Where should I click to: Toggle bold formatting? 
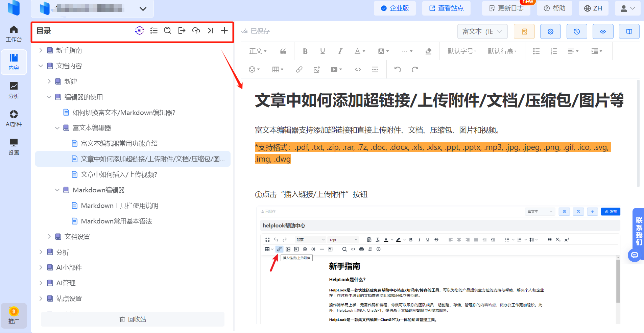[x=305, y=51]
